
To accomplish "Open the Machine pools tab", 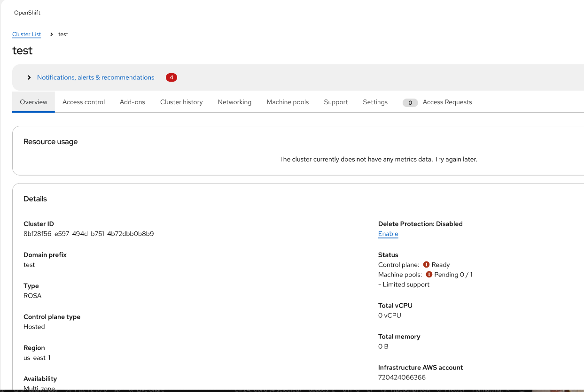I will coord(288,102).
